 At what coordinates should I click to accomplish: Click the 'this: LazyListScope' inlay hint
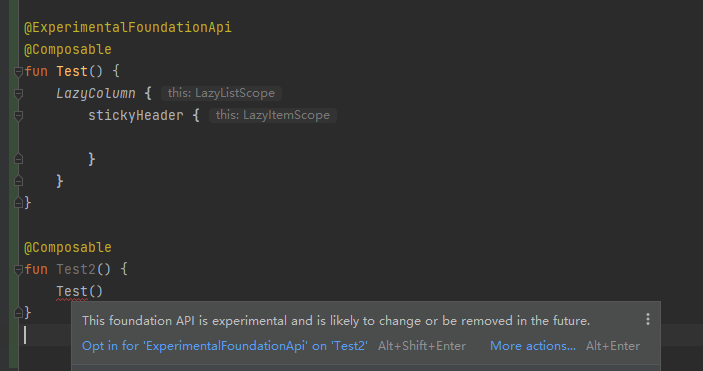pyautogui.click(x=221, y=93)
